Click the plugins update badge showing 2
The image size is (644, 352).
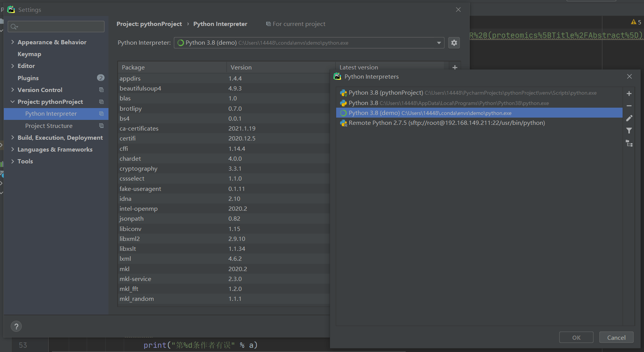100,78
